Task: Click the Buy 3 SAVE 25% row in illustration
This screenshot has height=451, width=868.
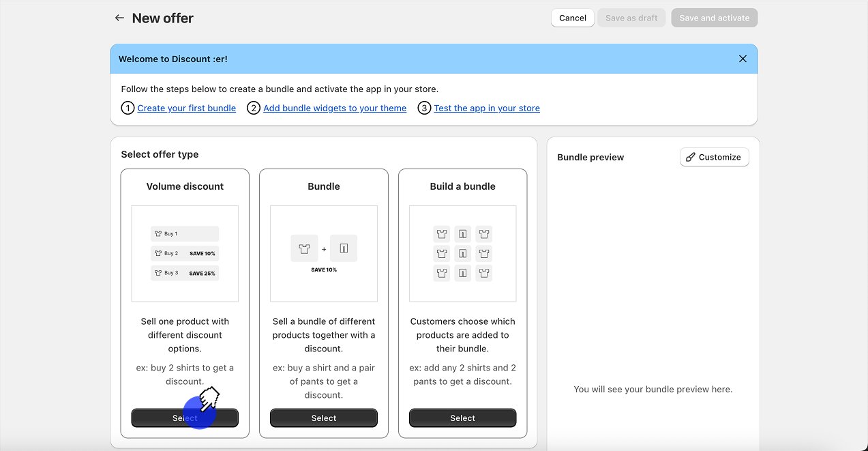Action: tap(185, 273)
